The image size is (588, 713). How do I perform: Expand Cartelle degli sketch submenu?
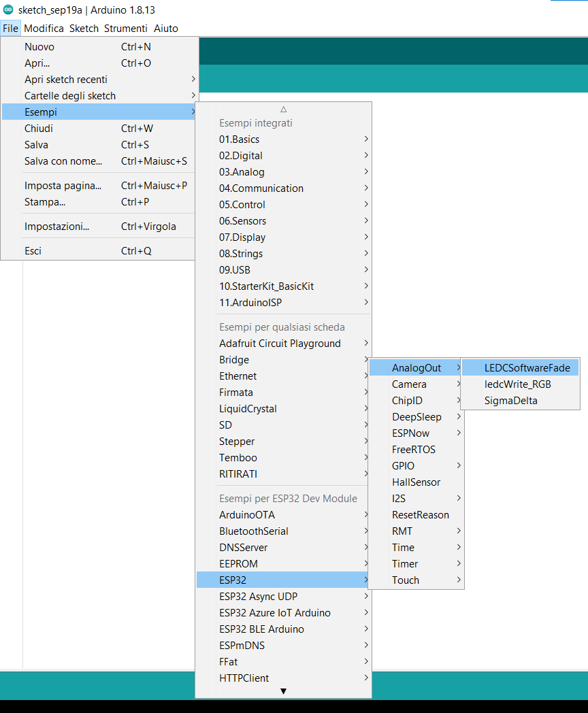click(99, 96)
